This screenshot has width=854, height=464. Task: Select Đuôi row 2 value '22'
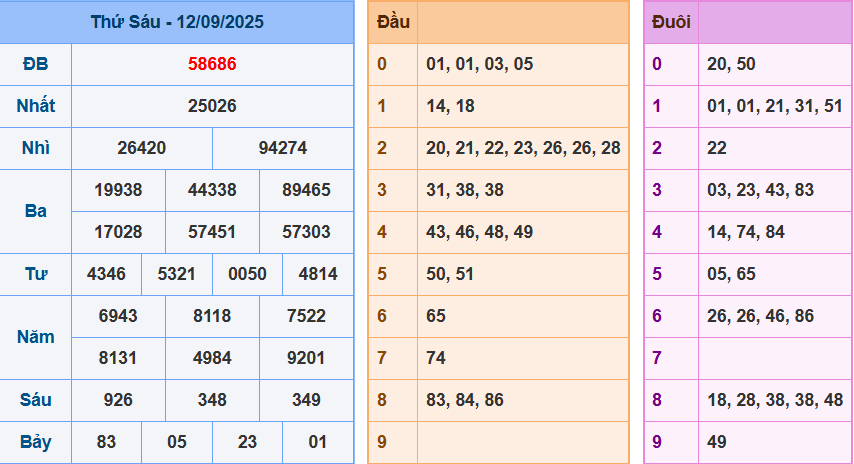pyautogui.click(x=717, y=148)
